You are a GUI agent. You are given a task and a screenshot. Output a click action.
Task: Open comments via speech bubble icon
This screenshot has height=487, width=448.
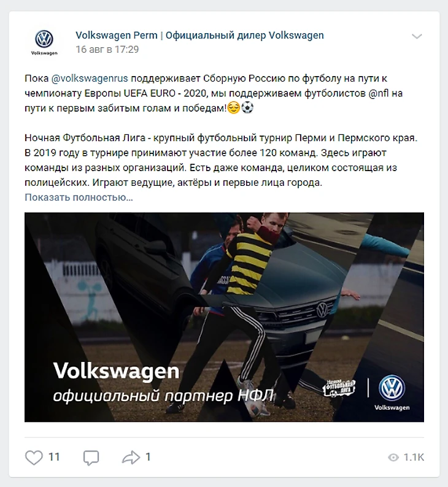point(91,458)
